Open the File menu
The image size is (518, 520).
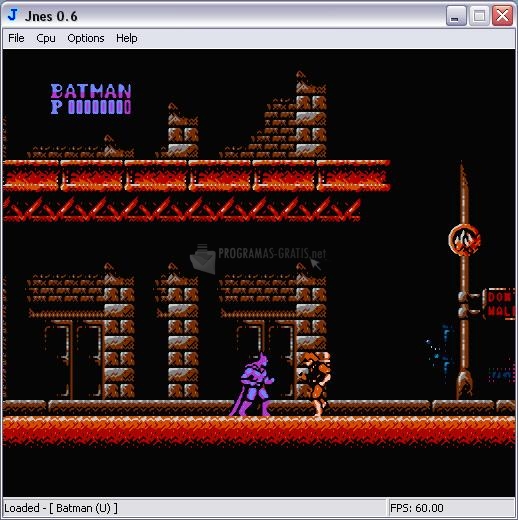(x=16, y=38)
